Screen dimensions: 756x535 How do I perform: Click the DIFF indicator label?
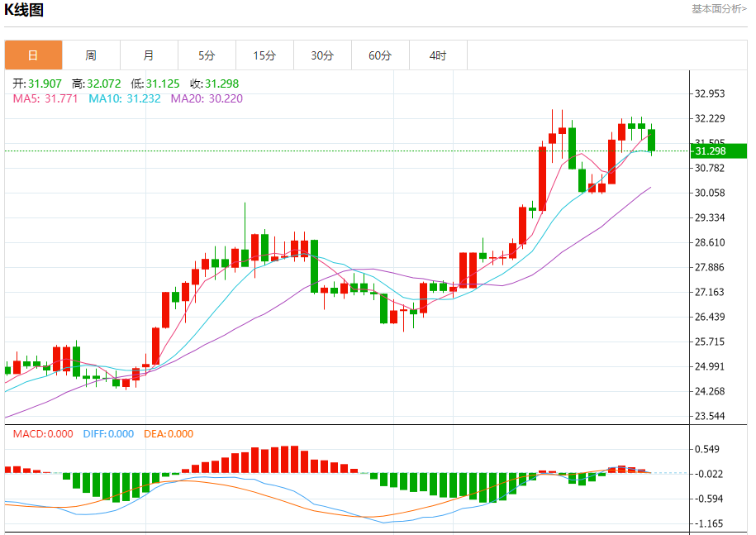click(x=108, y=434)
